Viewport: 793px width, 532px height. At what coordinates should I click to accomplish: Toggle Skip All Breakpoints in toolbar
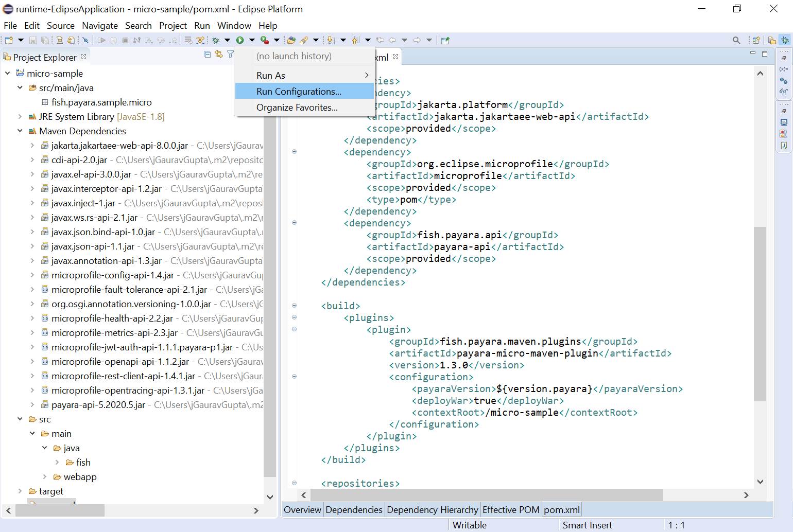click(85, 40)
